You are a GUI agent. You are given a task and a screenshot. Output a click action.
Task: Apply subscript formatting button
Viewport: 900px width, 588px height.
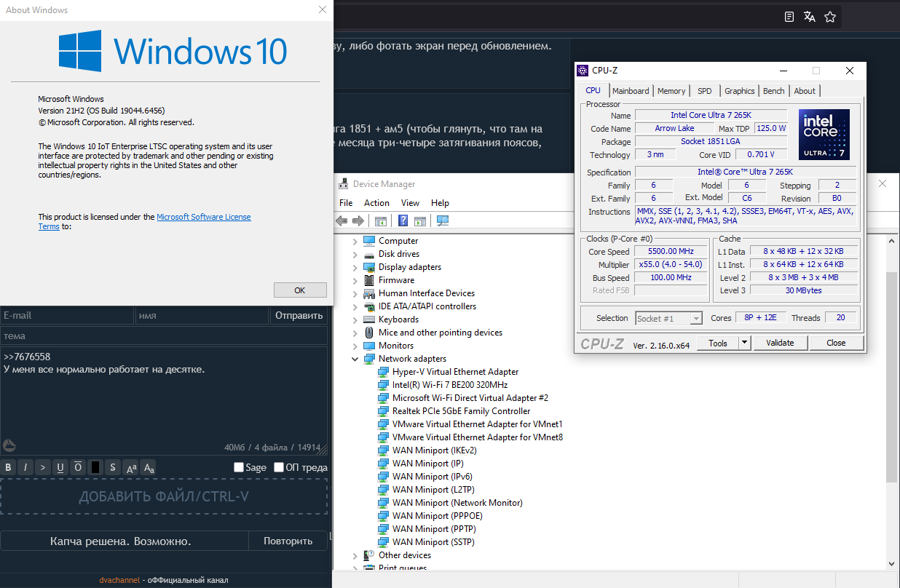[149, 467]
